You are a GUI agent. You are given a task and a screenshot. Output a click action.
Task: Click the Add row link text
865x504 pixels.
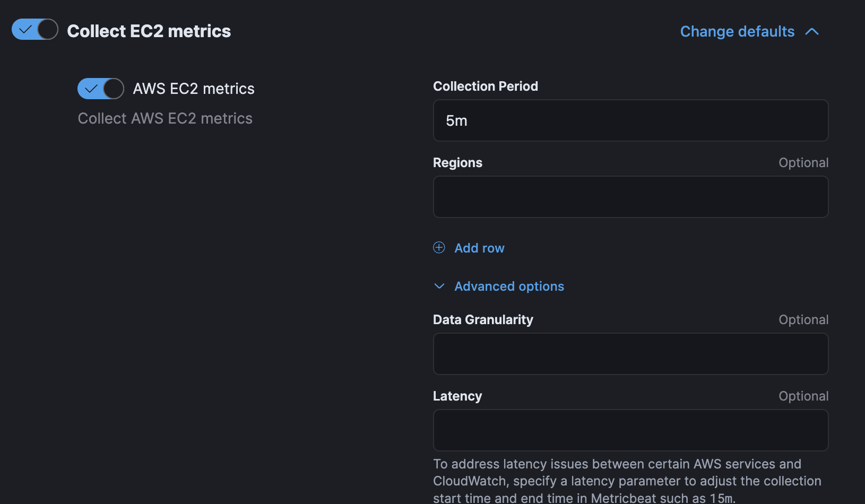click(479, 248)
